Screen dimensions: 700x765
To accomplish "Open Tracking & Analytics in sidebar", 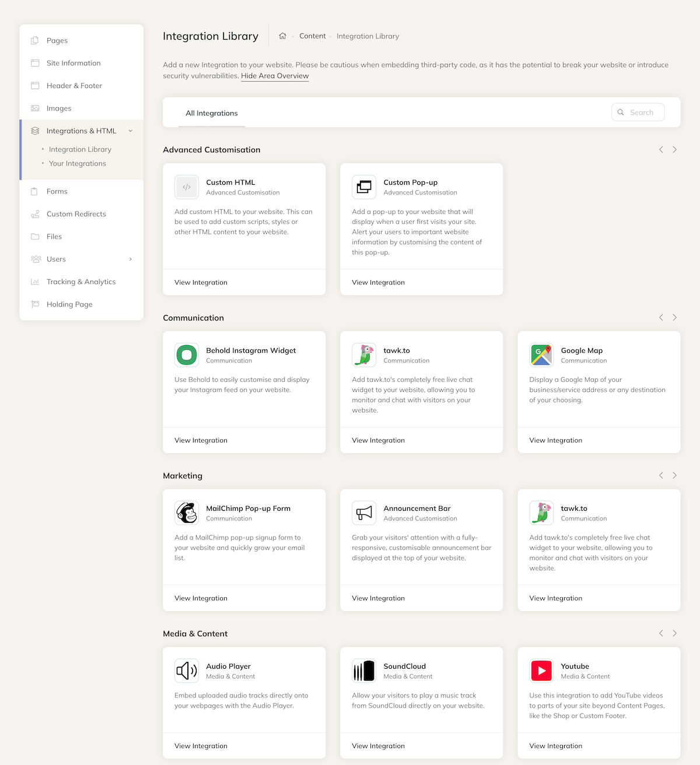I will tap(81, 282).
